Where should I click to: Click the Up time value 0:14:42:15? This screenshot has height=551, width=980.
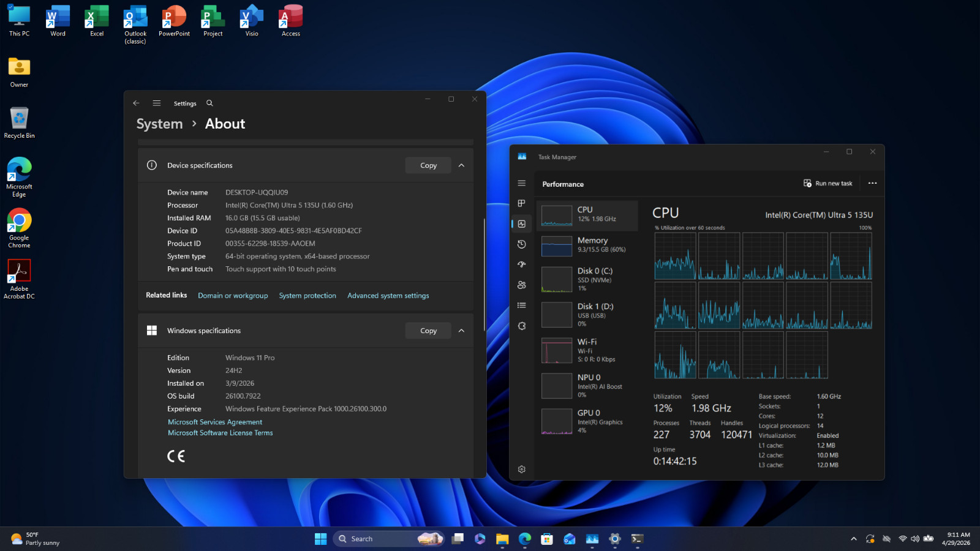[675, 461]
